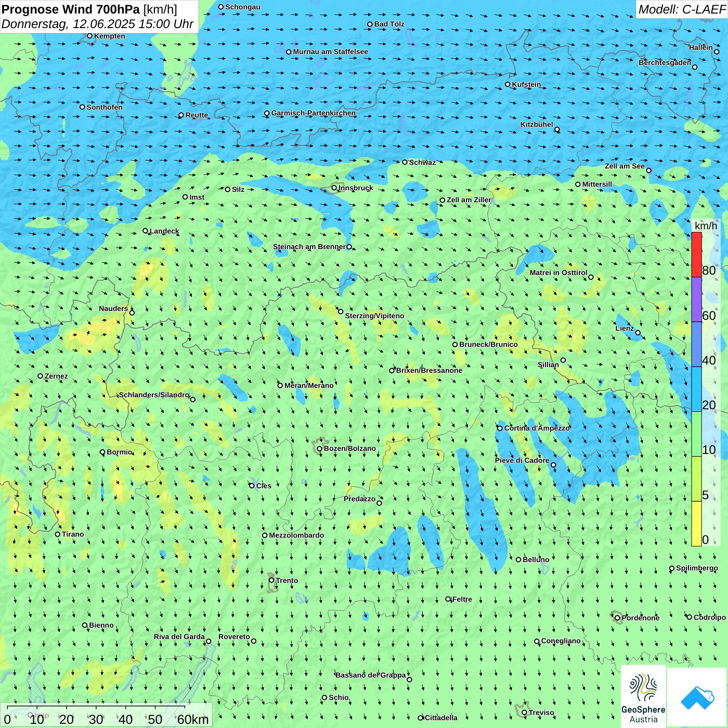Select the Innsbruck city label
Viewport: 728px width, 728px height.
[356, 188]
